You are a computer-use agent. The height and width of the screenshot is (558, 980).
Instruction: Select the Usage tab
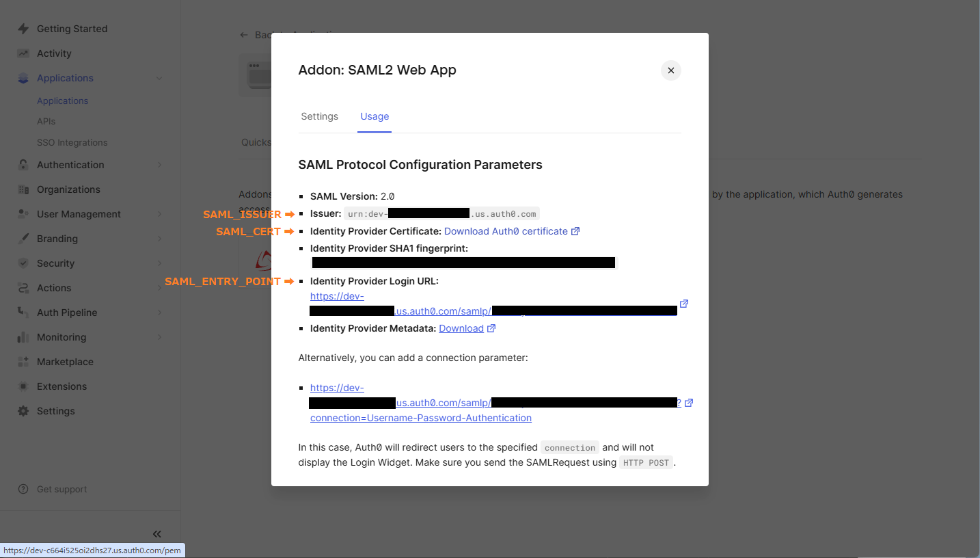click(x=375, y=116)
